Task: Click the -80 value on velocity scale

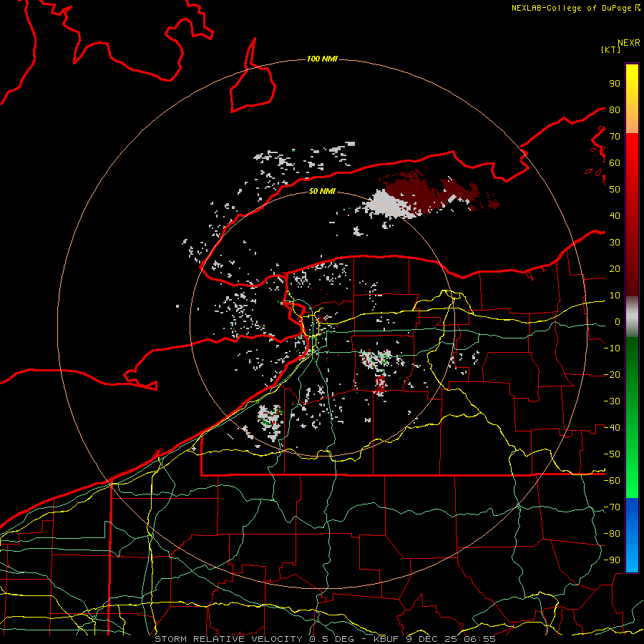Action: pos(612,534)
